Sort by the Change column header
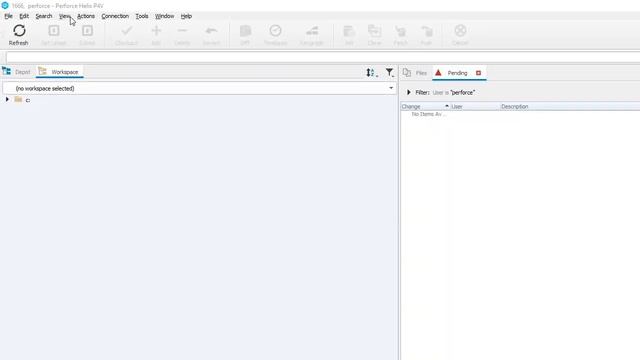This screenshot has width=640, height=360. [x=425, y=107]
